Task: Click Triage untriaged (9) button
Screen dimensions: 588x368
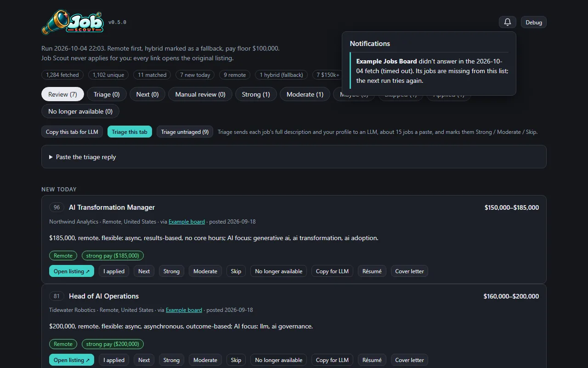Action: click(x=185, y=132)
